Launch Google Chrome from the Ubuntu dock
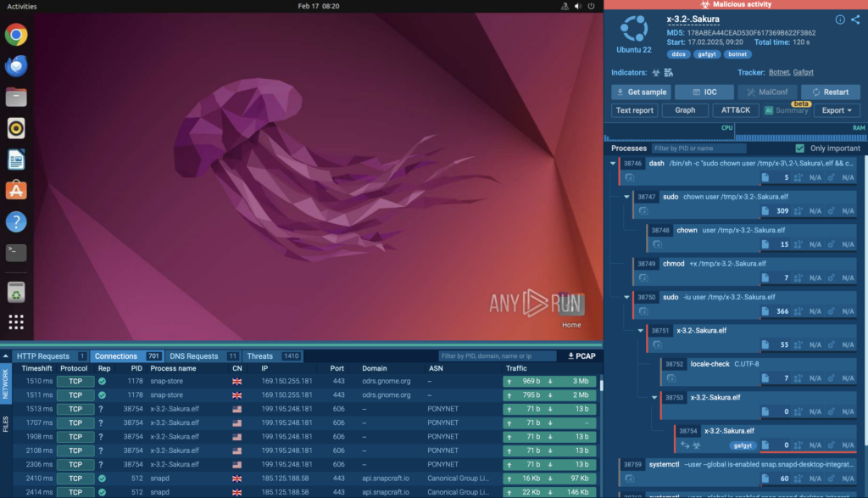868x498 pixels. [16, 35]
